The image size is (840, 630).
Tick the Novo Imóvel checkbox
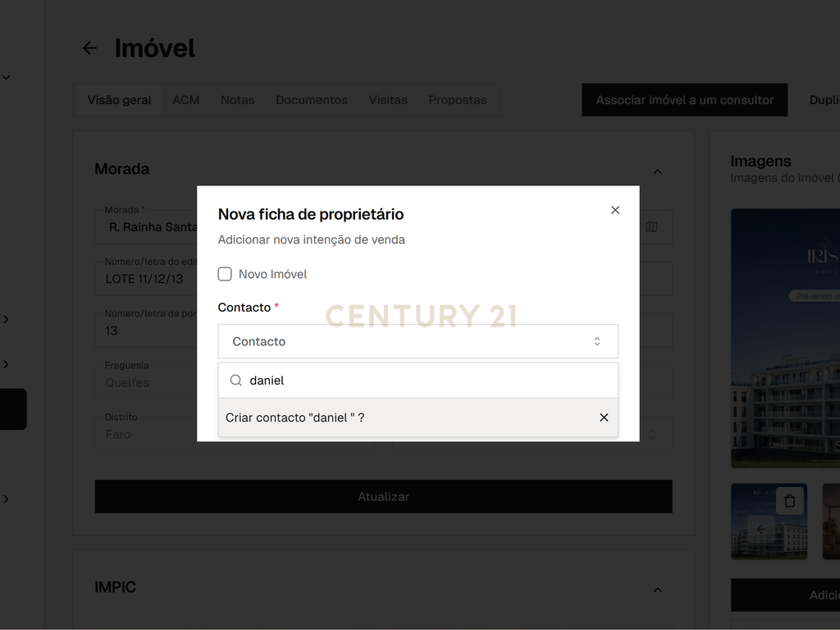tap(225, 274)
